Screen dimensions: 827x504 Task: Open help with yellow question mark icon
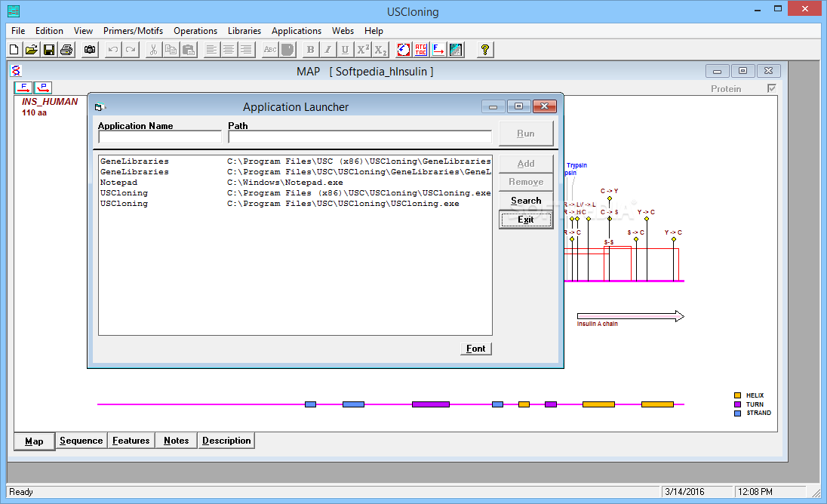[484, 50]
